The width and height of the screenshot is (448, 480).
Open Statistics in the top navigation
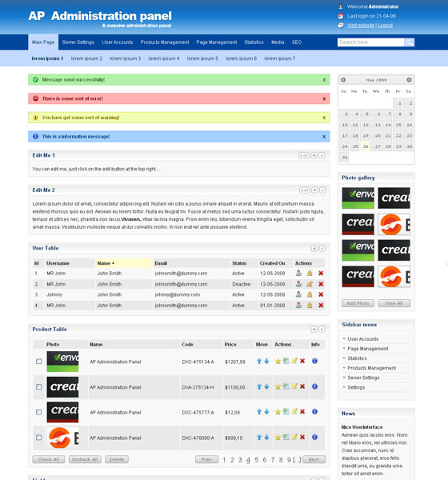click(254, 42)
